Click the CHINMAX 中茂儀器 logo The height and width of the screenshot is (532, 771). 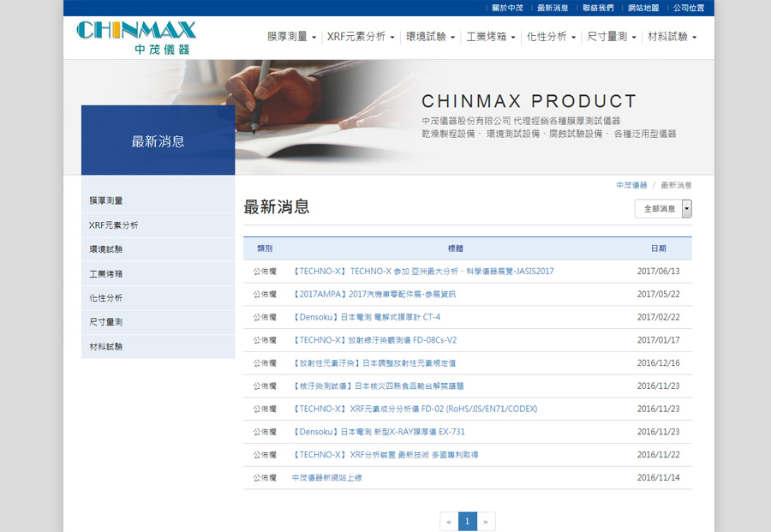(x=136, y=38)
